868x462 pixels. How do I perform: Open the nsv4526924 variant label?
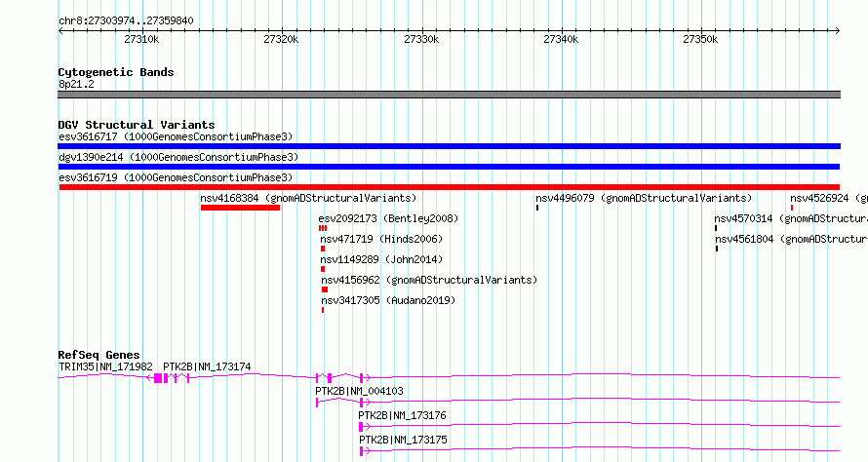click(829, 198)
